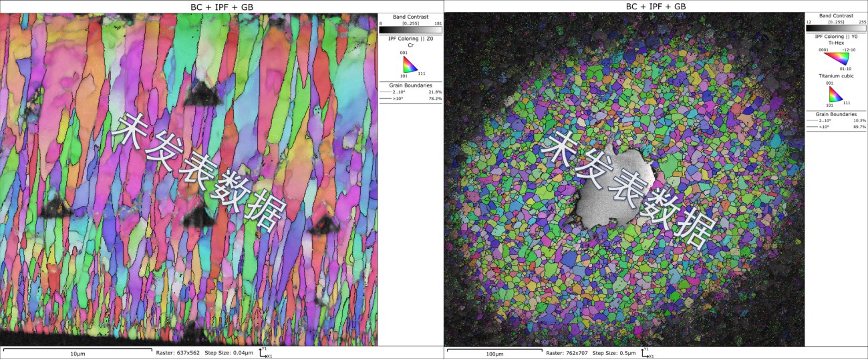Select the 2..10° boundary entry, left legend
868x359 pixels.
[x=410, y=91]
